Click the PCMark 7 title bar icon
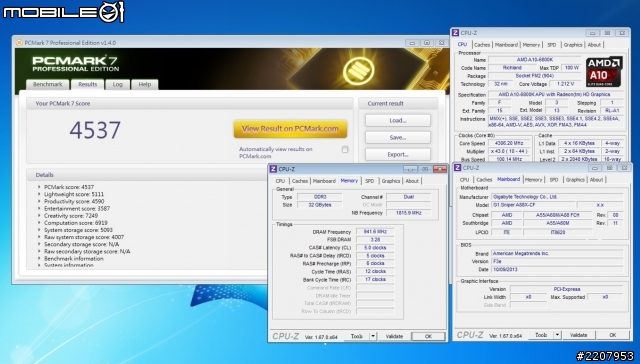This screenshot has height=364, width=640. [19, 42]
